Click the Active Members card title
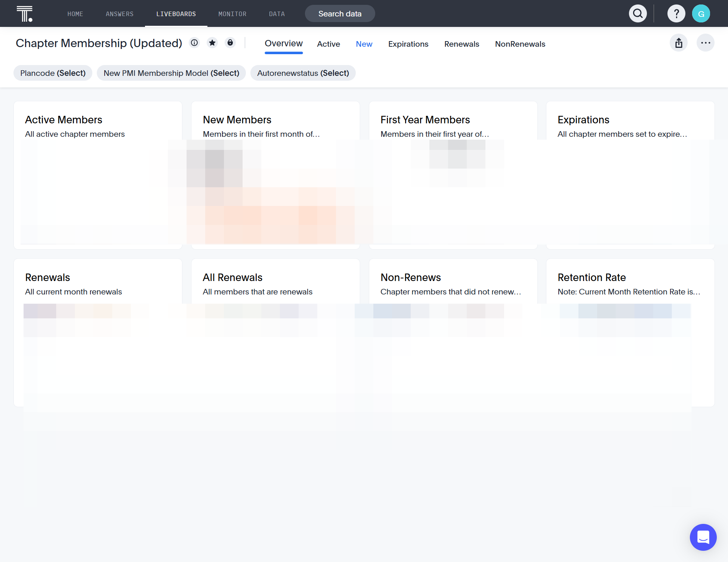This screenshot has height=562, width=728. [x=64, y=120]
